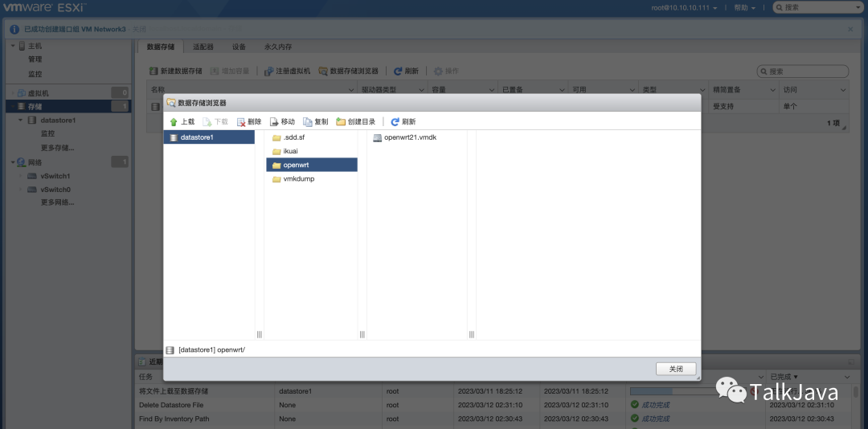The image size is (868, 429).
Task: Click the VMware ESXi logo
Action: coord(45,8)
